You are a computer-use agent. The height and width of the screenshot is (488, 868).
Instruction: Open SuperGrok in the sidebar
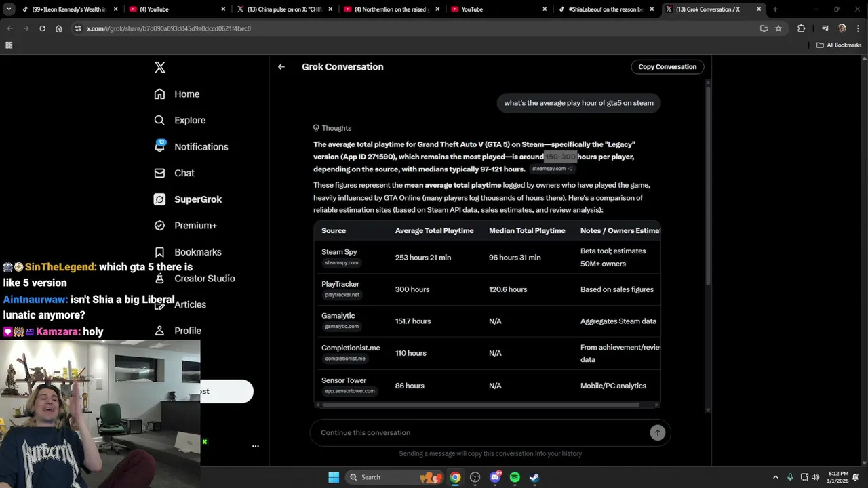[x=188, y=199]
